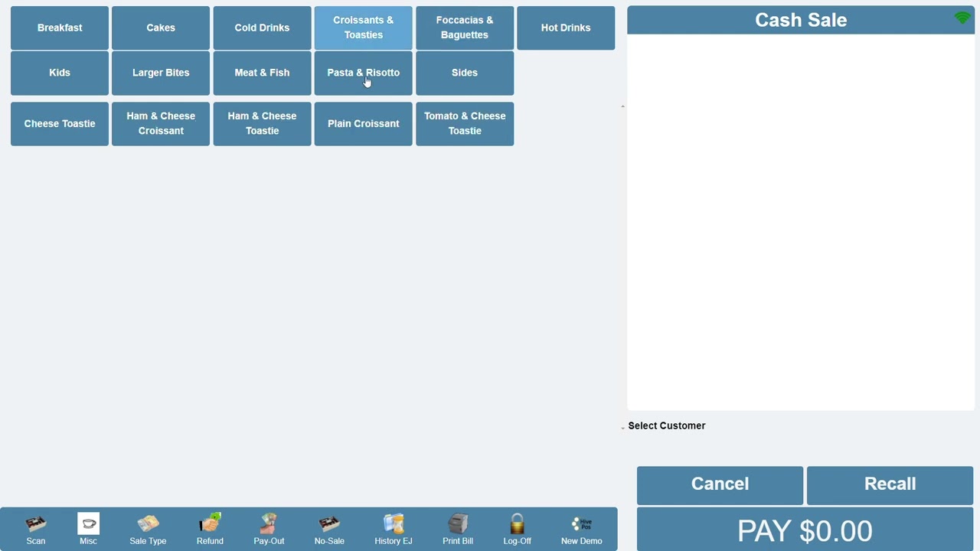This screenshot has width=980, height=551.
Task: Start a Refund transaction
Action: point(210,530)
